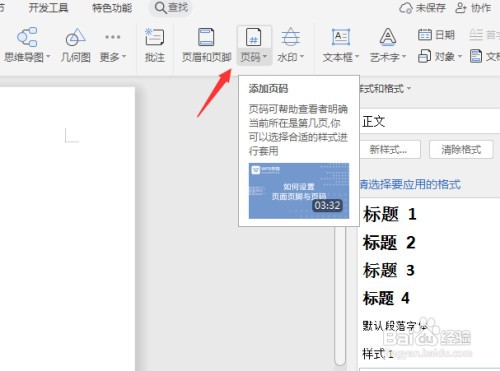This screenshot has width=500, height=371.
Task: Click the 请选择要应用的格式 label
Action: 410,184
